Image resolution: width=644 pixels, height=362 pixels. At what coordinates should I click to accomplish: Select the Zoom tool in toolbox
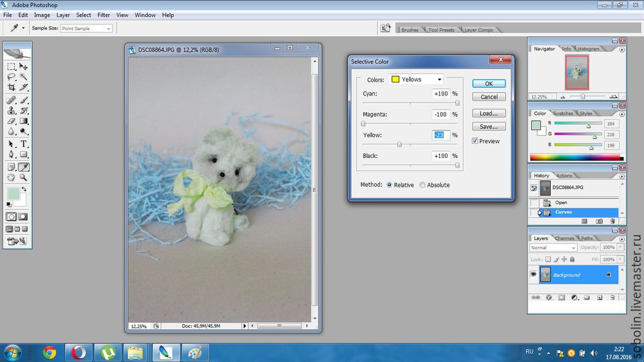(x=24, y=177)
